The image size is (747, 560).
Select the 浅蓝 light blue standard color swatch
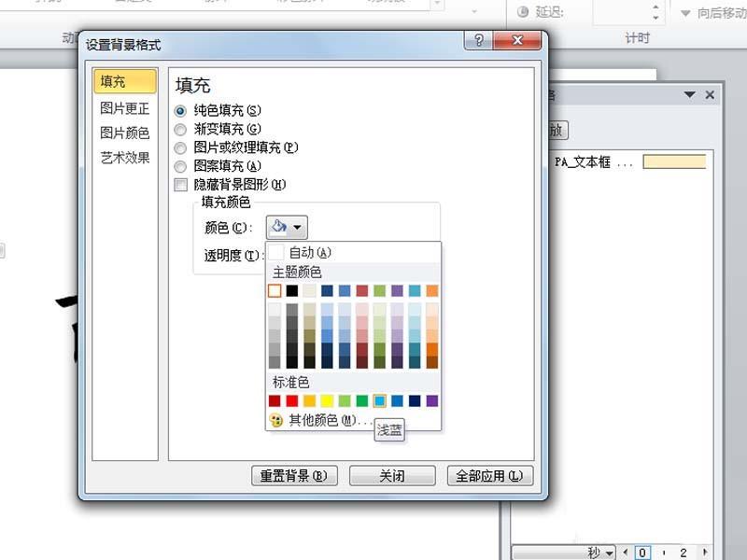pos(379,400)
